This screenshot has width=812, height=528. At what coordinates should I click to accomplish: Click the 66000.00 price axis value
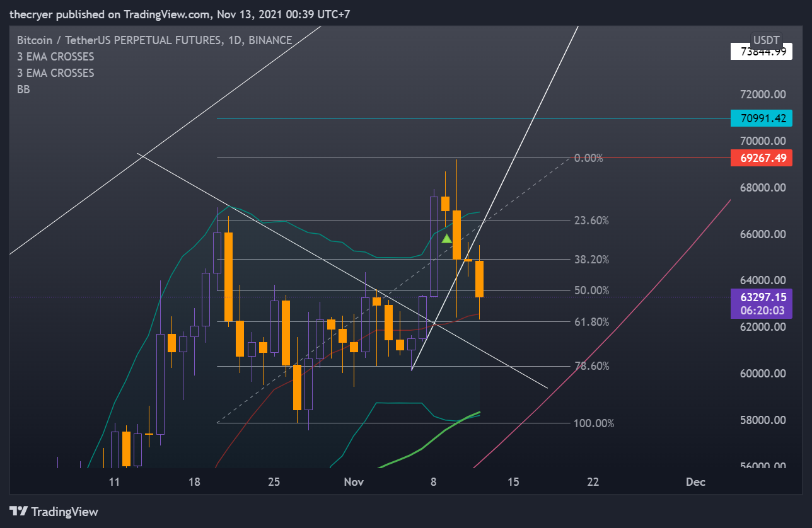(763, 234)
